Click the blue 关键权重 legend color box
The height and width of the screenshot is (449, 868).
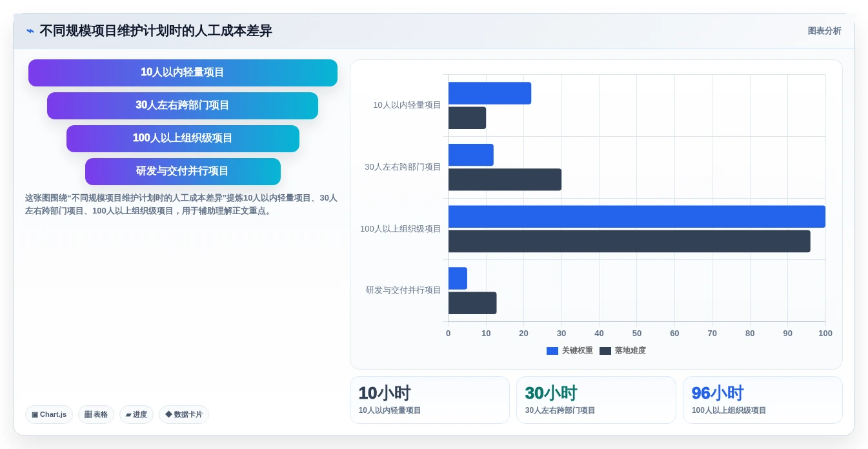coord(552,351)
